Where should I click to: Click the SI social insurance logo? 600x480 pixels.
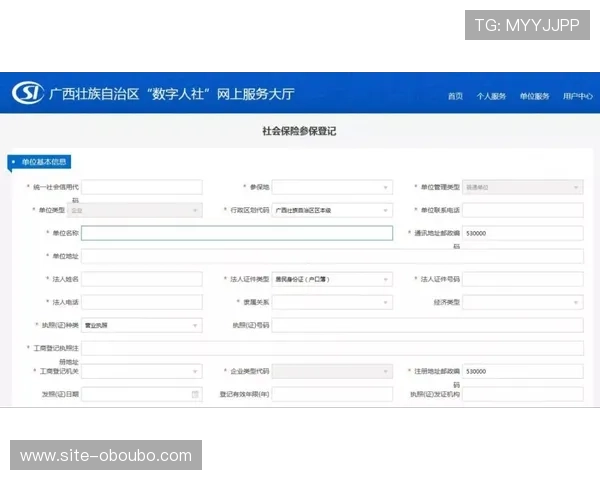(x=28, y=93)
